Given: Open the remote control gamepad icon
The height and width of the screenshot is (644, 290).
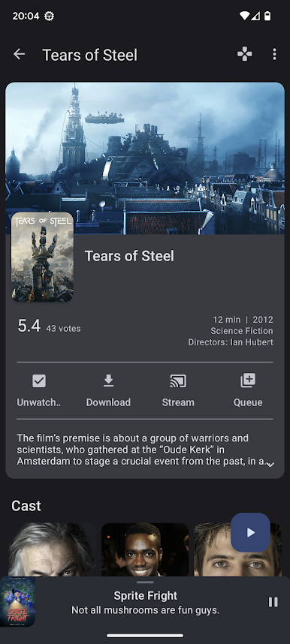Looking at the screenshot, I should [245, 54].
